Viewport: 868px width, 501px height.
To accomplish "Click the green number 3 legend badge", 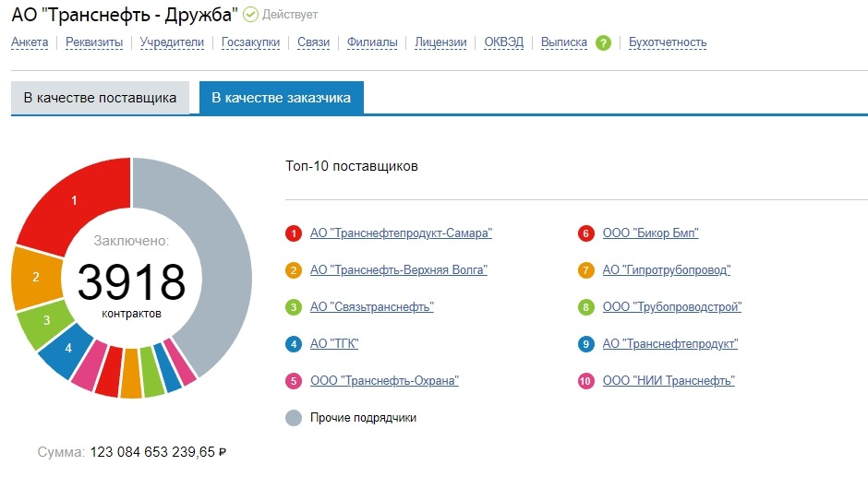I will (294, 307).
